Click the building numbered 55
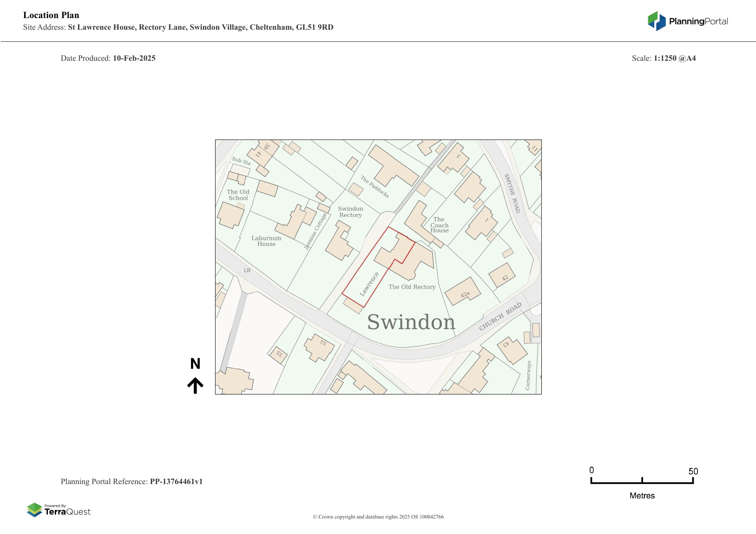Viewport: 756px width, 534px height. (x=278, y=354)
